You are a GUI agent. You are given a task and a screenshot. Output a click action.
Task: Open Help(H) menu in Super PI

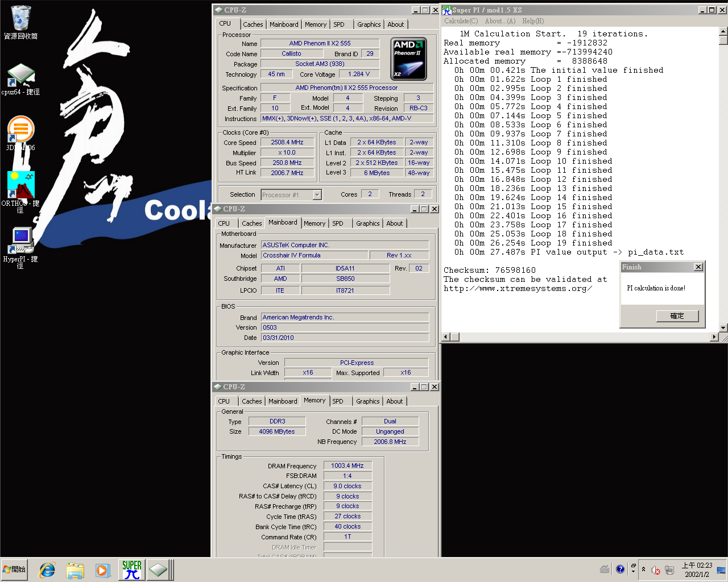point(533,21)
